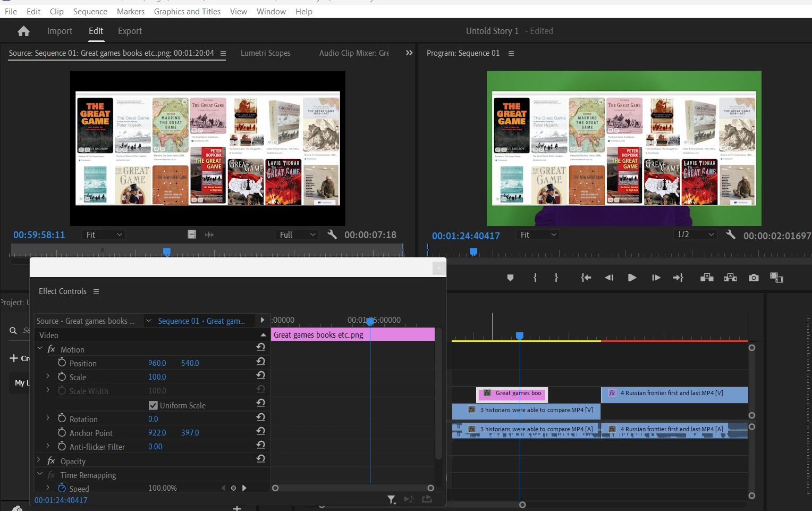812x511 pixels.
Task: Collapse the Motion effect group
Action: pos(40,349)
